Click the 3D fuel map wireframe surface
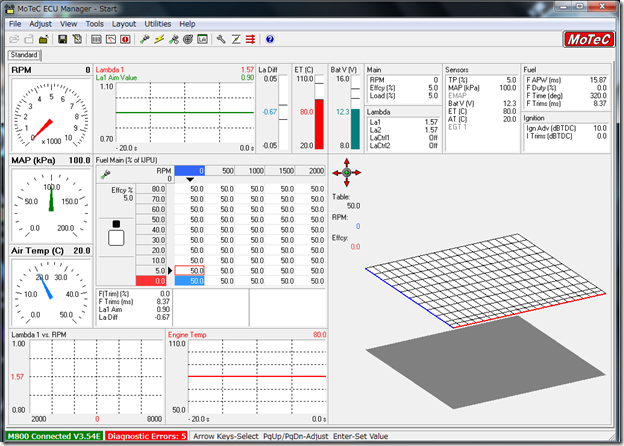Screen dimensions: 624x446 pos(486,281)
